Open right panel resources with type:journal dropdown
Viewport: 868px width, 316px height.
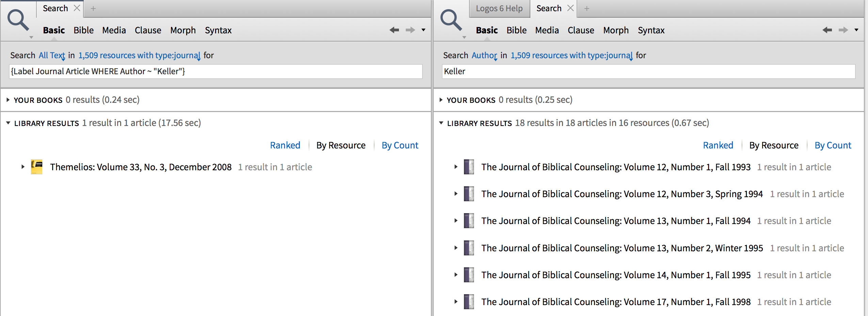[572, 56]
